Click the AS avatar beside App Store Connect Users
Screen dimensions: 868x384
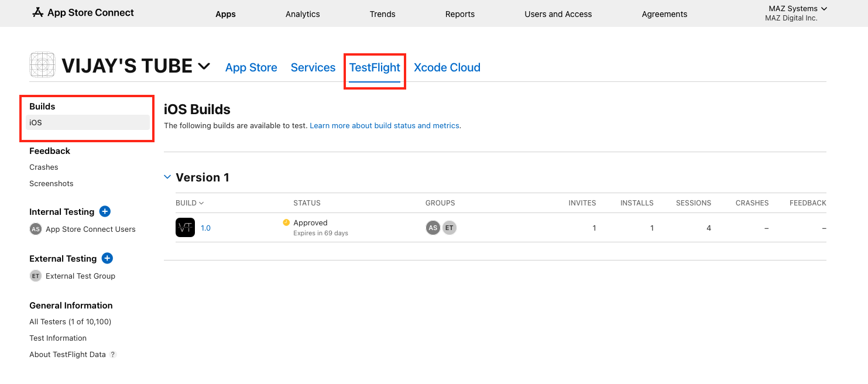coord(36,229)
